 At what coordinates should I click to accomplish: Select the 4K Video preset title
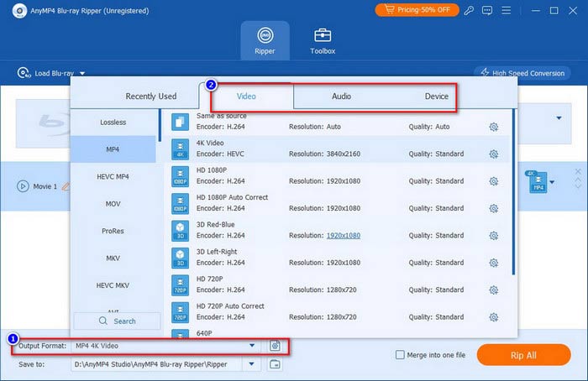pos(210,143)
